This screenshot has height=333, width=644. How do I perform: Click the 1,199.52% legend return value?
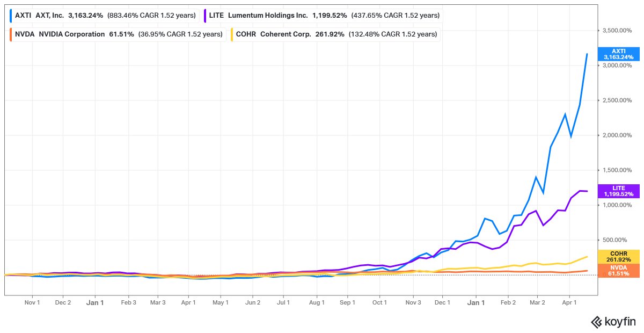(330, 16)
